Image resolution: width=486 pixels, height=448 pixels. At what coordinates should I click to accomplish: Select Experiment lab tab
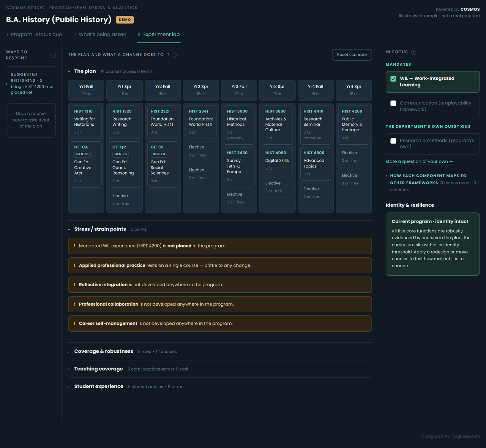pos(159,34)
